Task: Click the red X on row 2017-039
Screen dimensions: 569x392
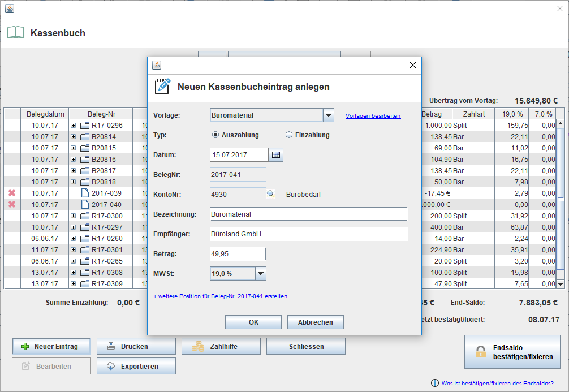Action: click(12, 193)
